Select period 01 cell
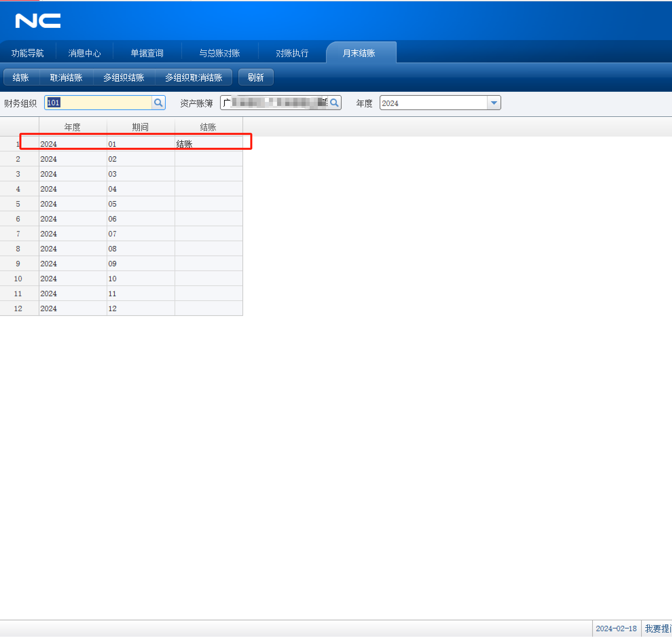Image resolution: width=672 pixels, height=637 pixels. pos(141,144)
